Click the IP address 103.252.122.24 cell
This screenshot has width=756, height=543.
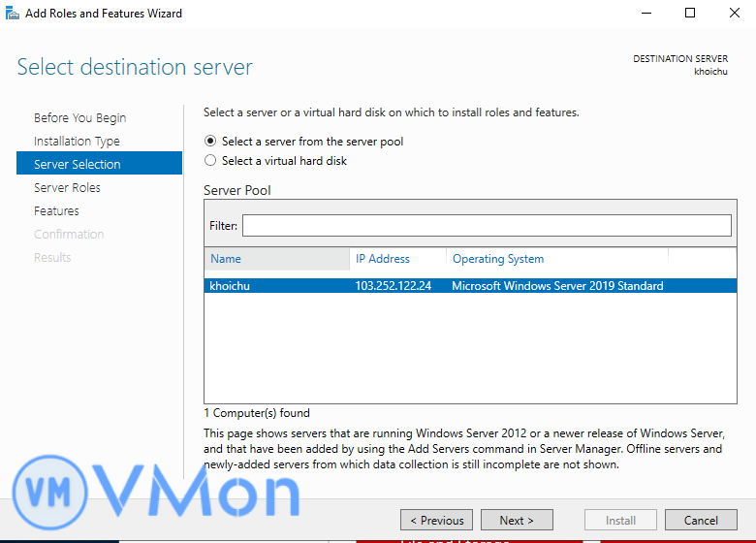pyautogui.click(x=394, y=286)
